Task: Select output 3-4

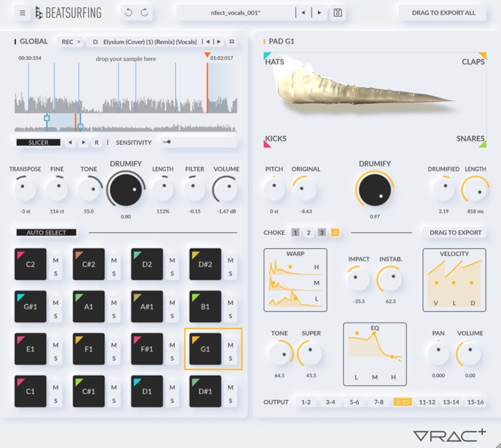Action: (330, 402)
